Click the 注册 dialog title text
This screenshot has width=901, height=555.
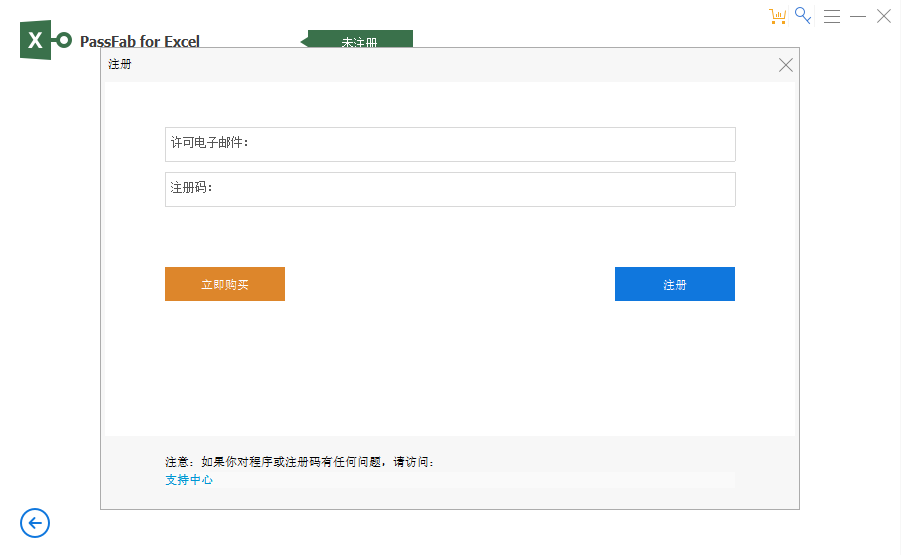(120, 65)
